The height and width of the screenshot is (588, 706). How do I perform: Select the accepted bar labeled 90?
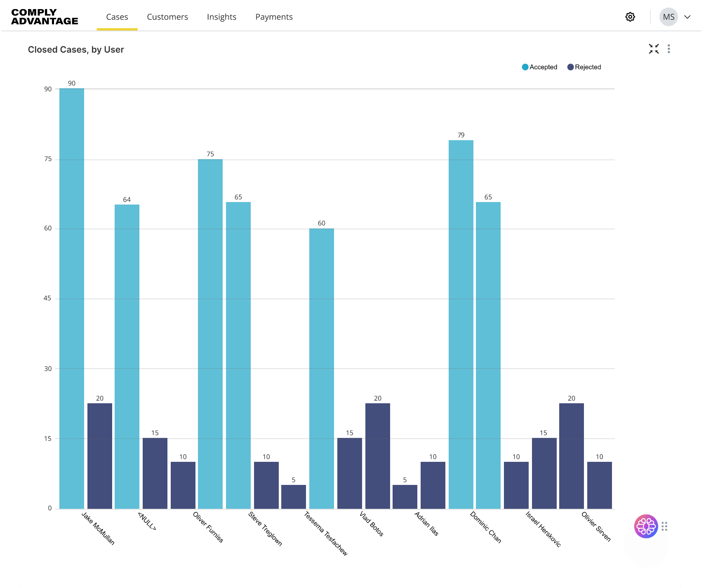point(72,299)
